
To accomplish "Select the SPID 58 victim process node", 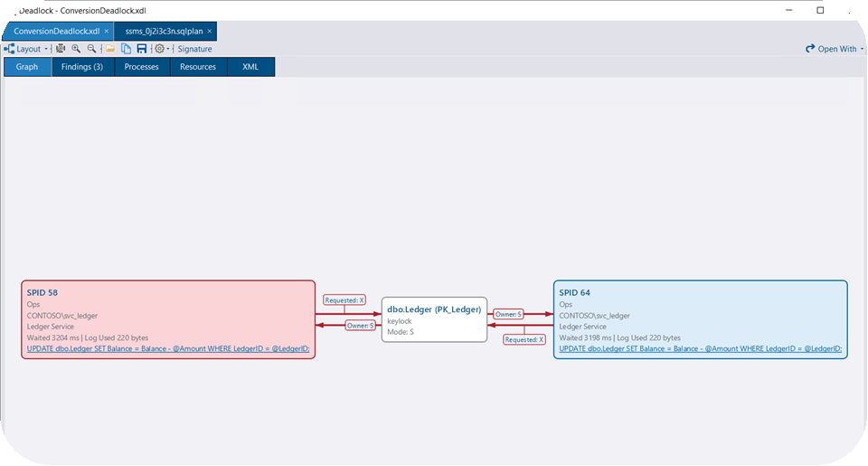I will [168, 319].
